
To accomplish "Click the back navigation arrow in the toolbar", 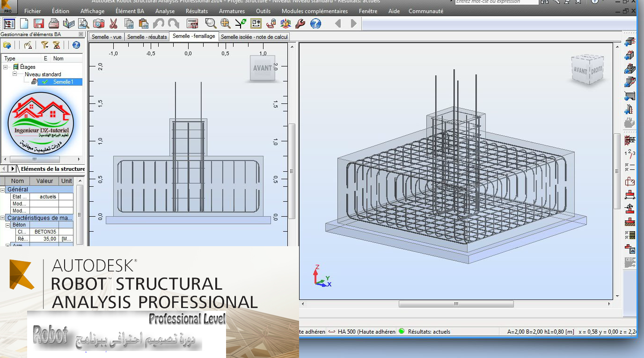I will (x=338, y=23).
